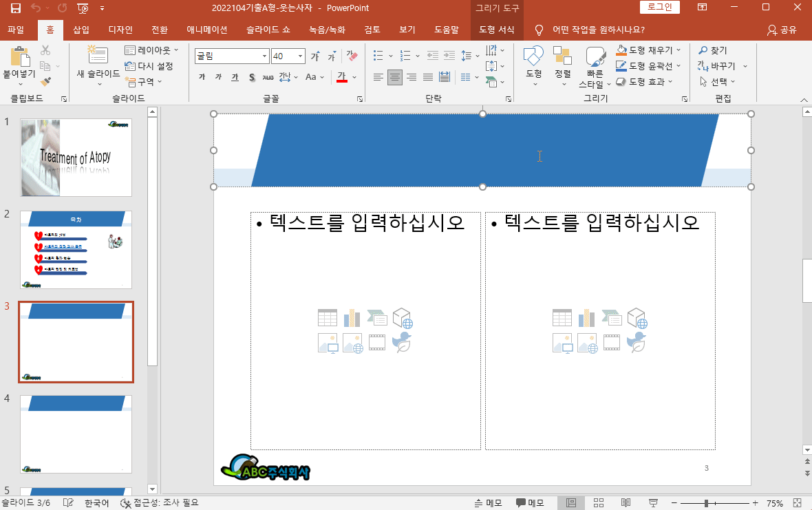Select slide 2 thumbnail with 목차
Viewport: 812px width, 510px height.
(76, 250)
